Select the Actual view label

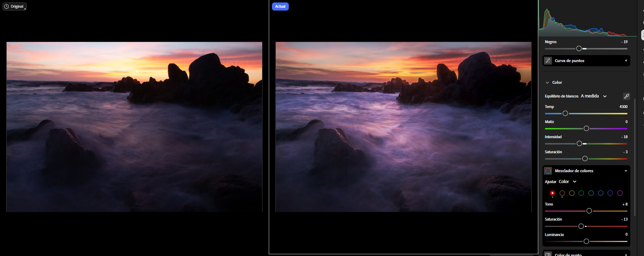(280, 6)
